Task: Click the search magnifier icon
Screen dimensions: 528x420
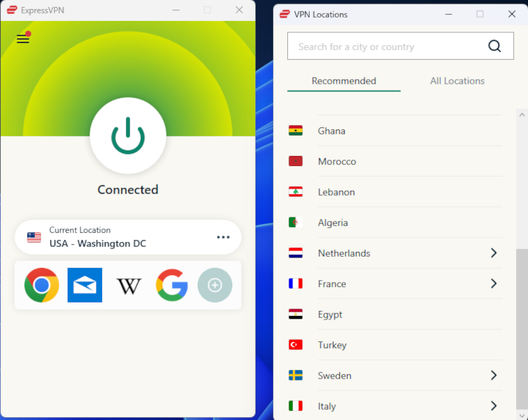Action: [x=494, y=46]
